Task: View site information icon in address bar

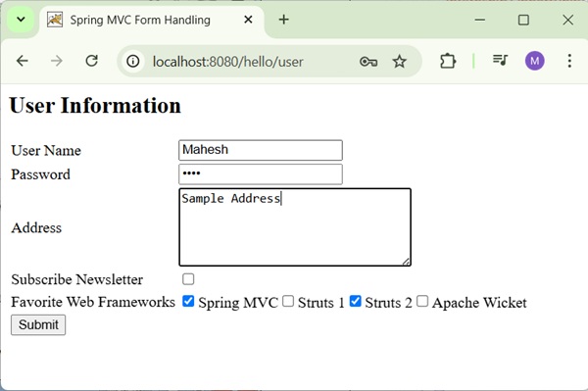Action: pos(132,61)
